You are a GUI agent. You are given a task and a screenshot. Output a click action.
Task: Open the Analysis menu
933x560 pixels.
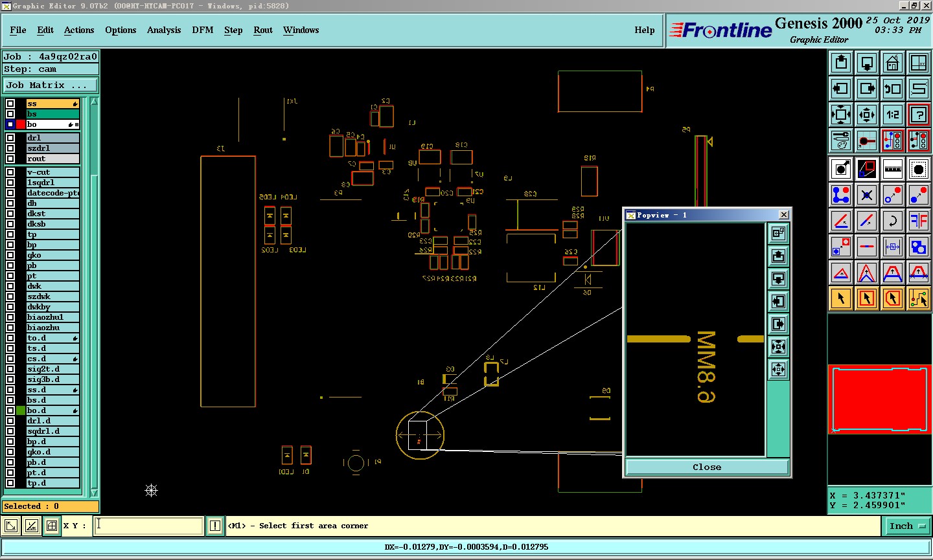164,30
